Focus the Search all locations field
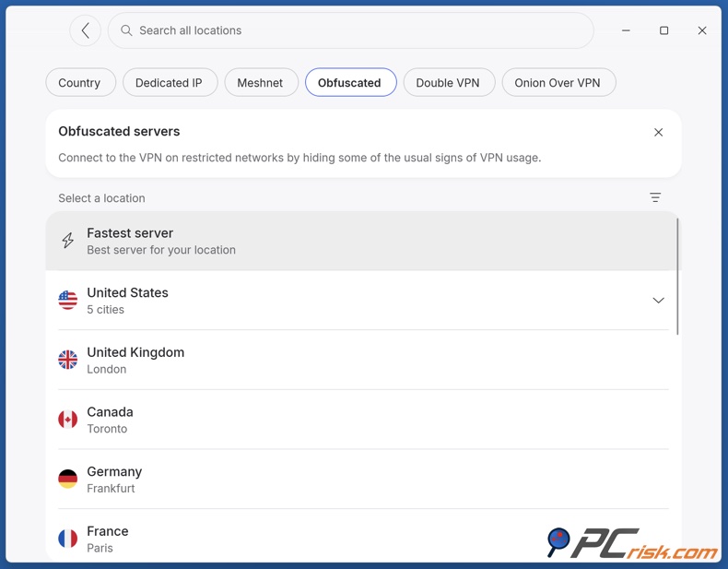The width and height of the screenshot is (728, 569). pyautogui.click(x=350, y=30)
